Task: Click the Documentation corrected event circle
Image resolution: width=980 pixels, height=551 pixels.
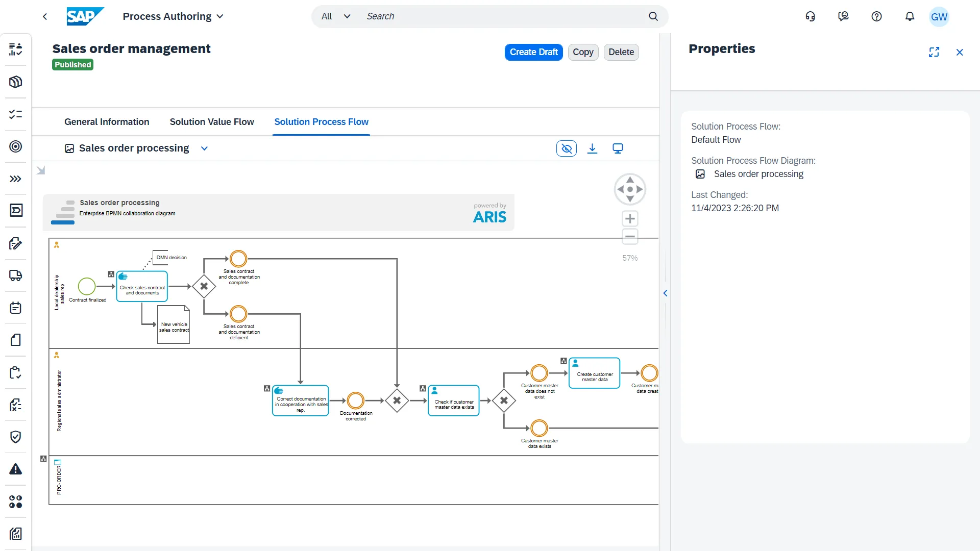Action: tap(356, 400)
